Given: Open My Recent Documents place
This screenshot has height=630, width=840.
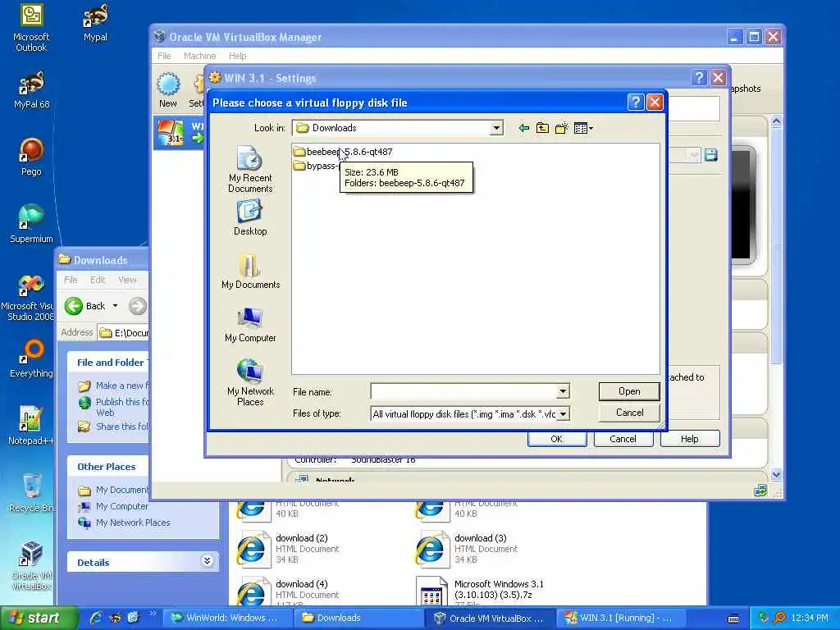Looking at the screenshot, I should point(250,169).
